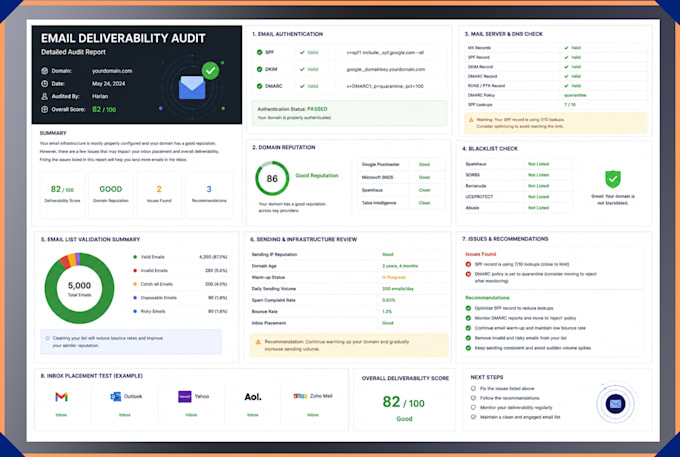Check the 'Monitor your deliverability regularly' circle
Viewport: 680px width, 457px height.
click(x=474, y=408)
